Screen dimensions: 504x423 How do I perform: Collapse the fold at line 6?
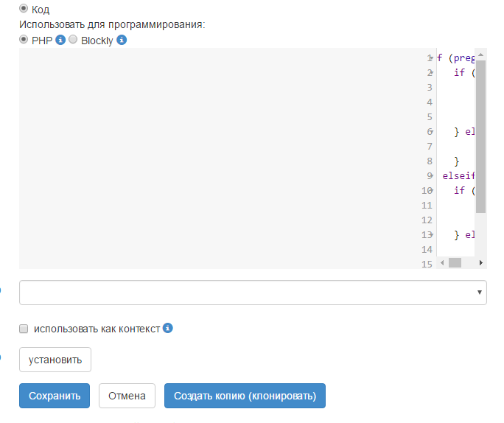[430, 132]
